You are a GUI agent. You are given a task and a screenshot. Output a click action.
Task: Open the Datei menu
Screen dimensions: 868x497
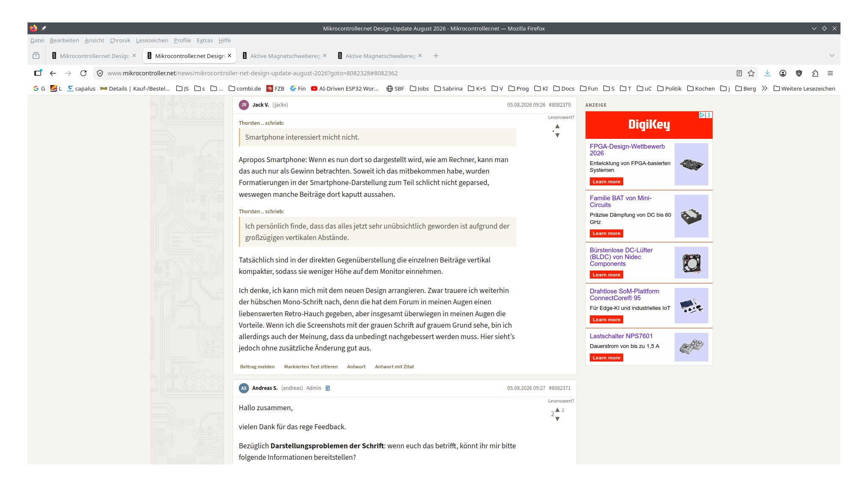coord(37,41)
